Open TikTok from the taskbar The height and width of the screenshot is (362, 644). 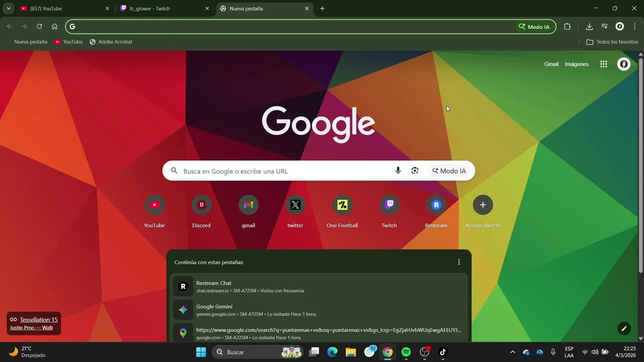443,352
